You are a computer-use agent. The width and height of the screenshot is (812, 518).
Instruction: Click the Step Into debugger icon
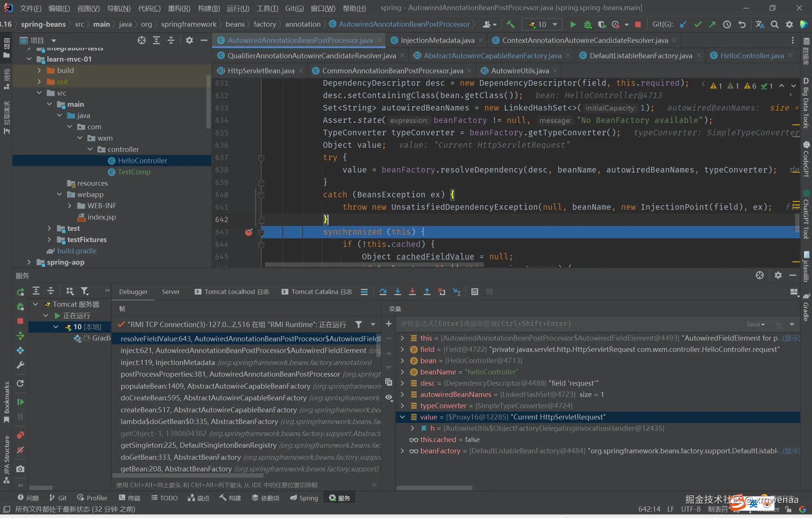pos(398,292)
